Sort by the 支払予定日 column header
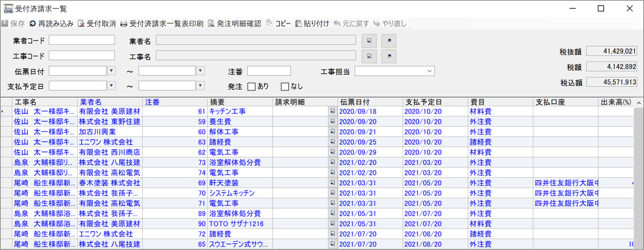 coord(435,102)
